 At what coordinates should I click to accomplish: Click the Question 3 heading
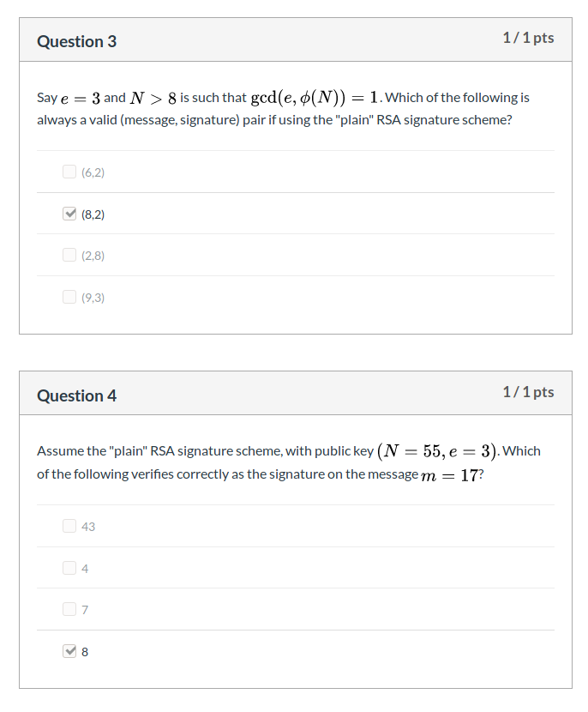pos(77,41)
